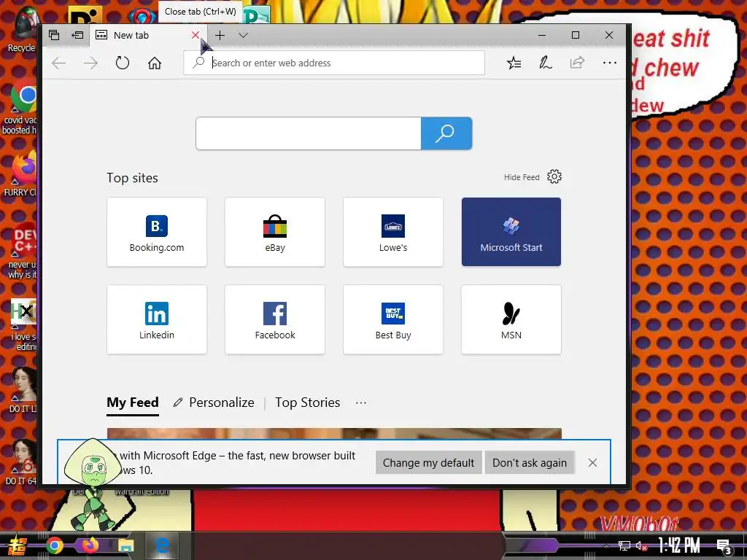Open Recycle Bin desktop icon
This screenshot has width=747, height=560.
click(24, 29)
